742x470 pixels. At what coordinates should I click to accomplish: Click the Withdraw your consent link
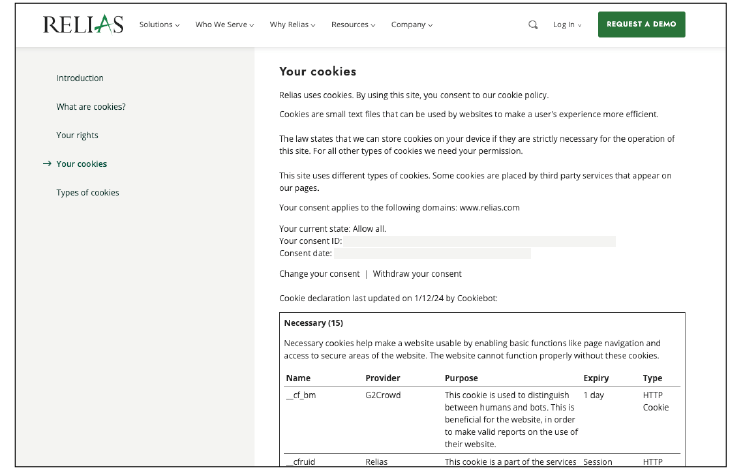click(417, 274)
